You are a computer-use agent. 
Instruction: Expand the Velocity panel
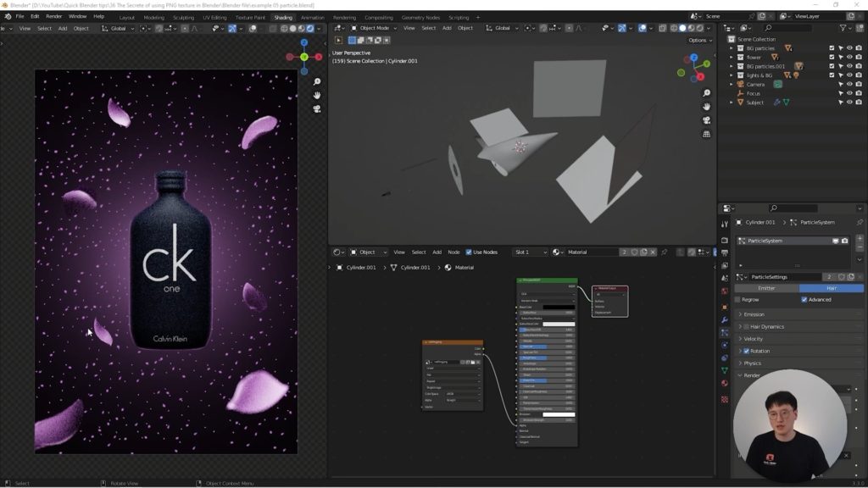(x=754, y=339)
